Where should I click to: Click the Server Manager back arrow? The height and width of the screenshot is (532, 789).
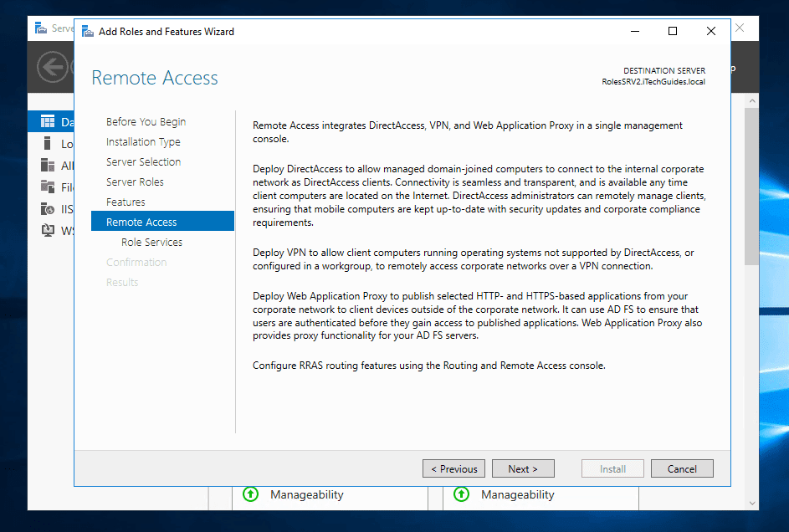(x=52, y=67)
